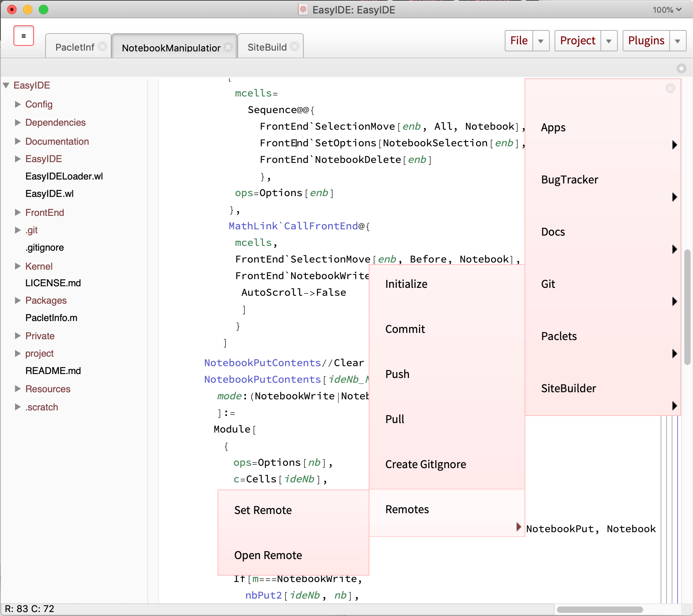This screenshot has width=693, height=616.
Task: Open the 100% magnification dropdown
Action: point(667,10)
